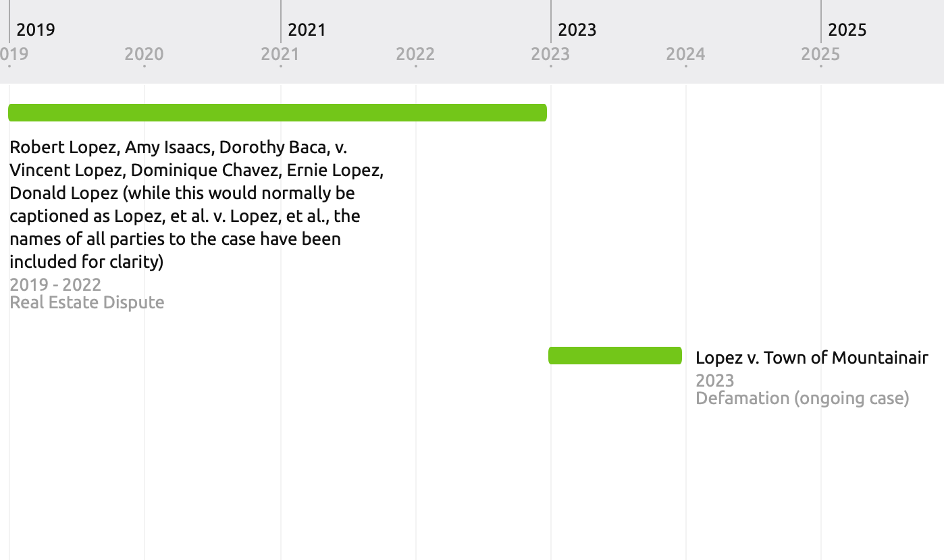This screenshot has height=560, width=944.
Task: Select the gray minor 2023 tick label
Action: pyautogui.click(x=550, y=54)
